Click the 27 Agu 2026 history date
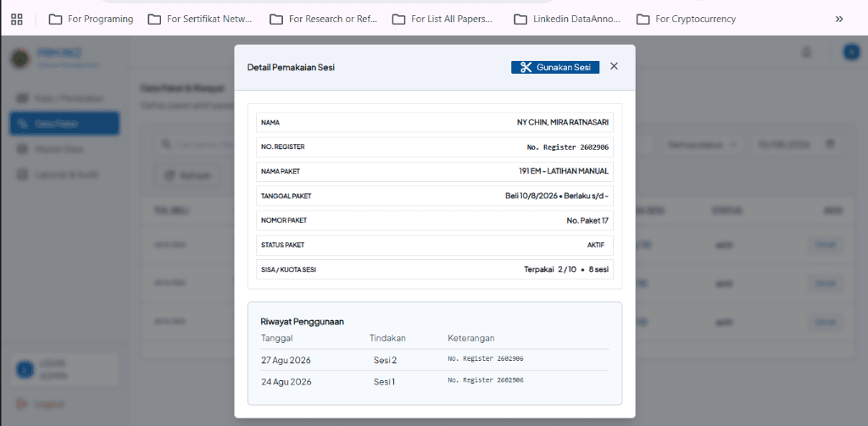 [x=286, y=360]
